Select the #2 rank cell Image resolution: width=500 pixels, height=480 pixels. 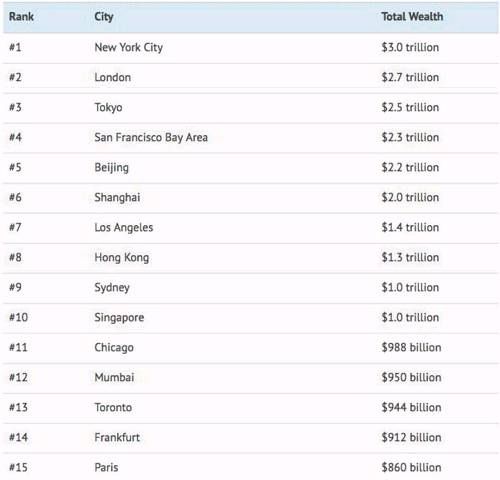pyautogui.click(x=15, y=77)
